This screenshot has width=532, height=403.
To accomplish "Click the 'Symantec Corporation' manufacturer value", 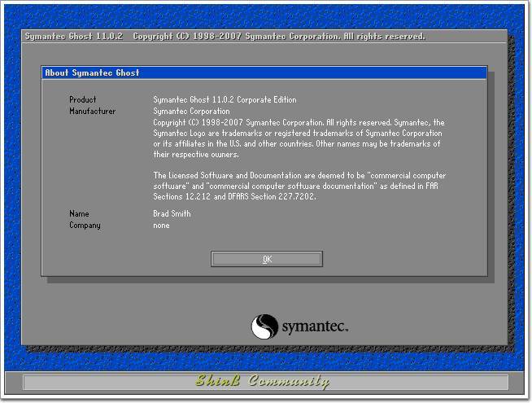I will [x=191, y=111].
